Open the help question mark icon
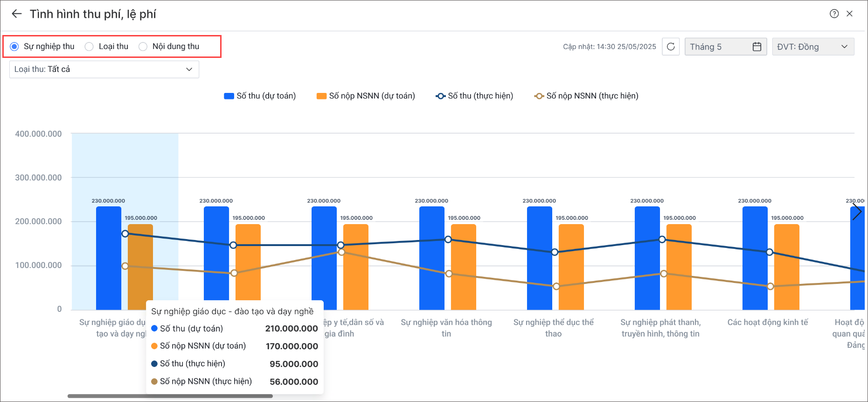 tap(834, 14)
